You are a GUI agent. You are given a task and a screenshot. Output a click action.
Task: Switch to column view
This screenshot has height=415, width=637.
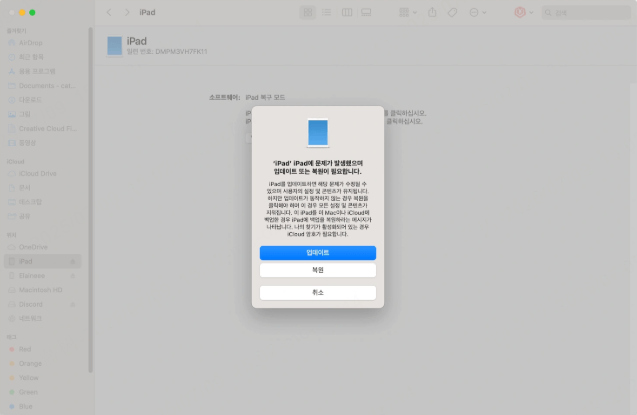click(347, 13)
